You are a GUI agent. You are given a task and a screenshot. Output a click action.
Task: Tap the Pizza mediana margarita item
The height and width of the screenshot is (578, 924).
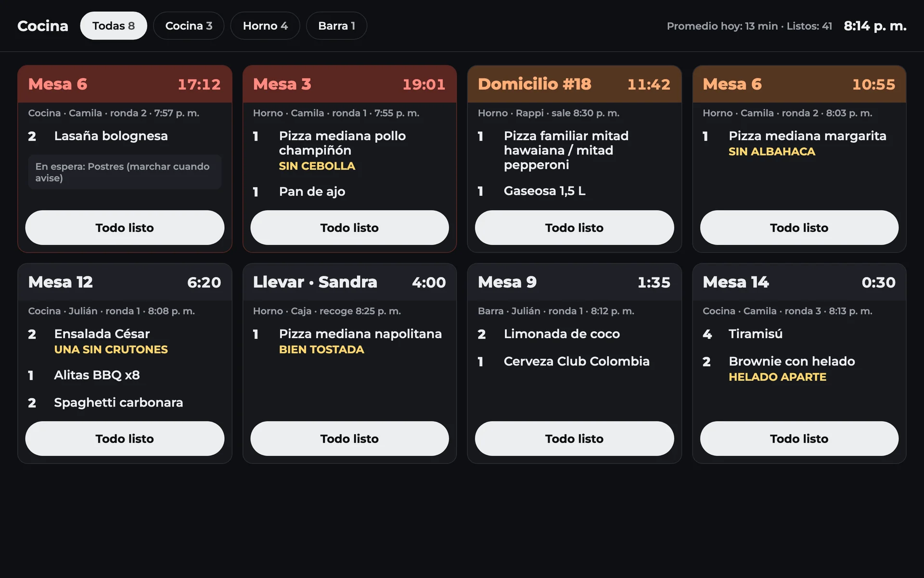coord(799,143)
